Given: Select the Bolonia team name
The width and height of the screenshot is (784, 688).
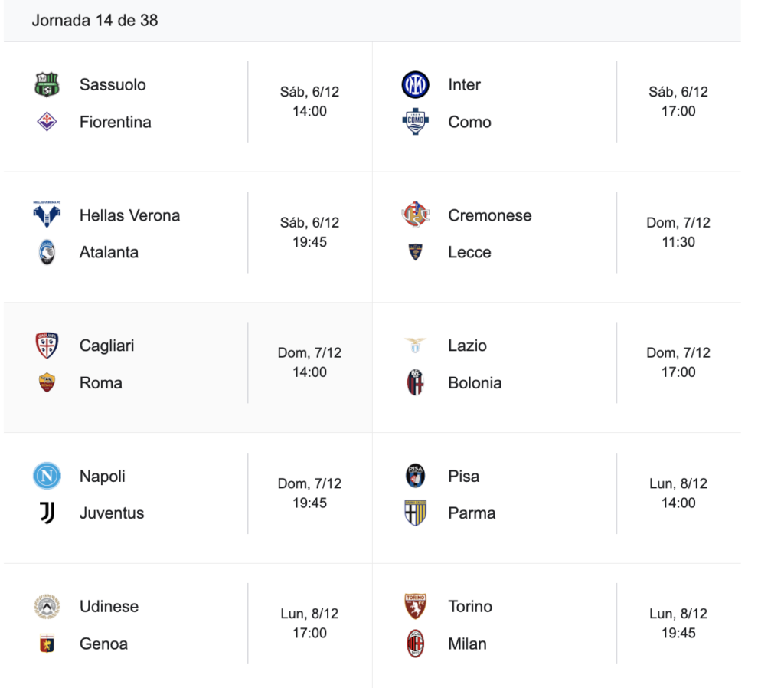Looking at the screenshot, I should (475, 383).
